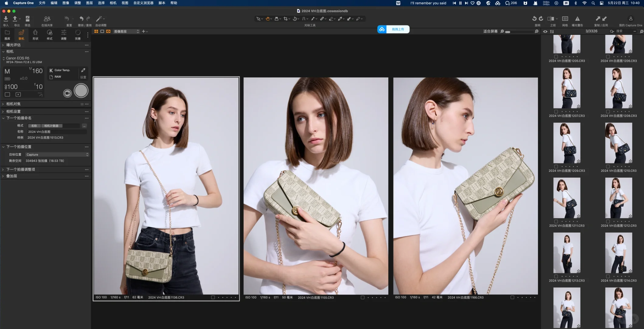
Task: Collapse the 下一个拍摄命名 panel
Action: click(3, 118)
